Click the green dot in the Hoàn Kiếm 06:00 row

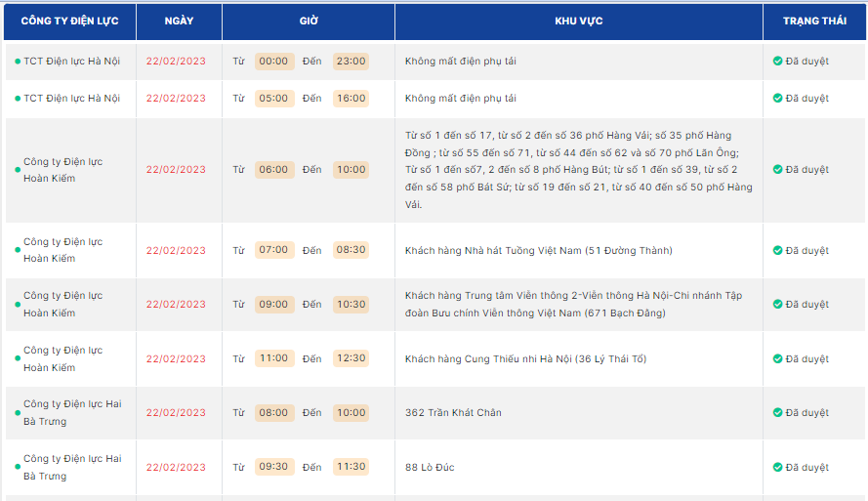pos(18,170)
